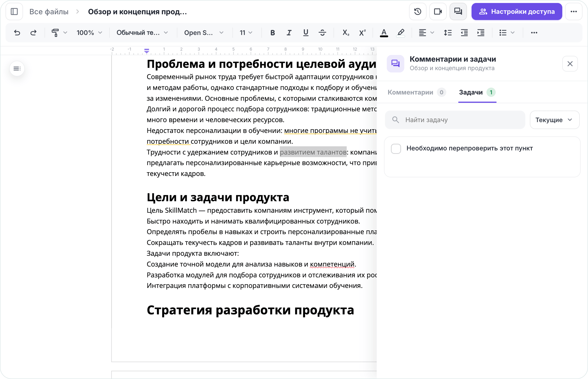
Task: Click first-line indent marker on ruler
Action: [147, 51]
